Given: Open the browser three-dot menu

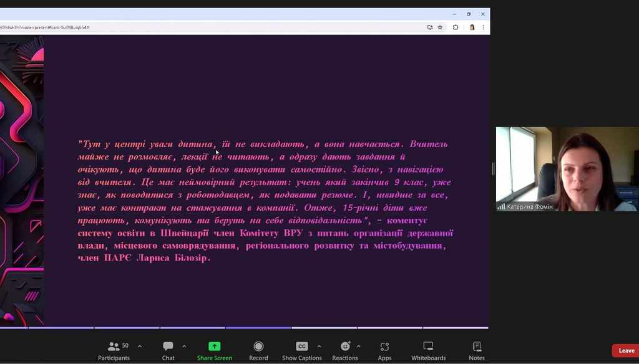Looking at the screenshot, I should pos(483,27).
